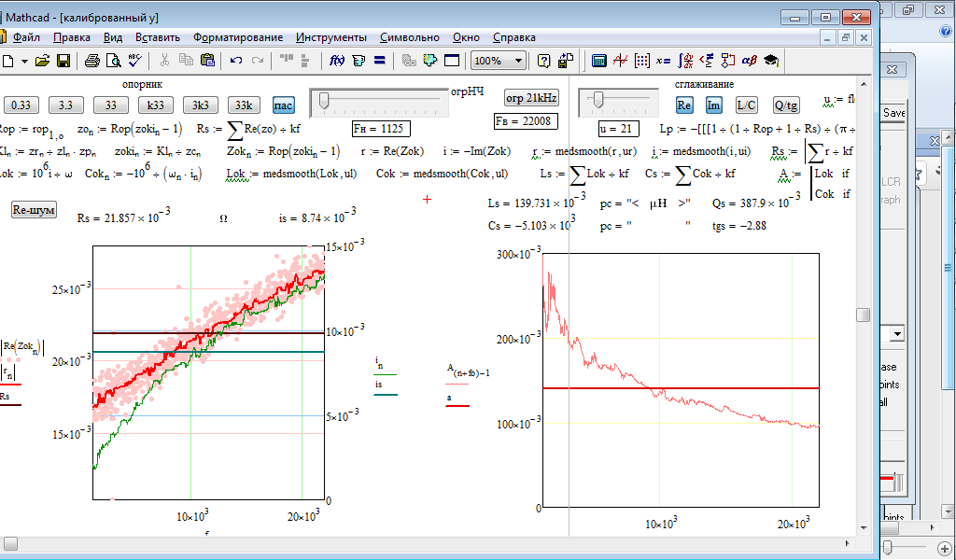This screenshot has width=956, height=560.
Task: Open the Calculator toolbar palette
Action: [599, 61]
